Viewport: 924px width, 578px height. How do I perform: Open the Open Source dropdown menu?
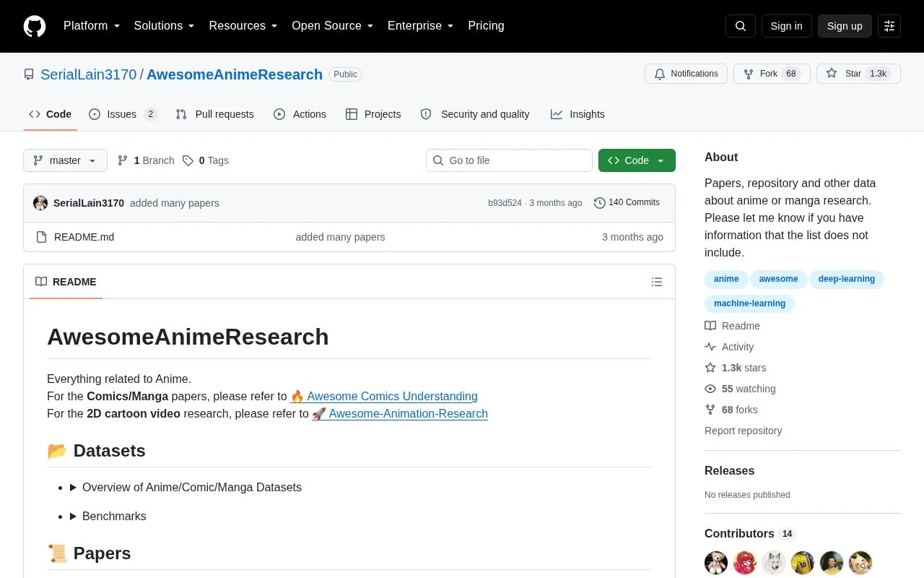click(x=333, y=26)
